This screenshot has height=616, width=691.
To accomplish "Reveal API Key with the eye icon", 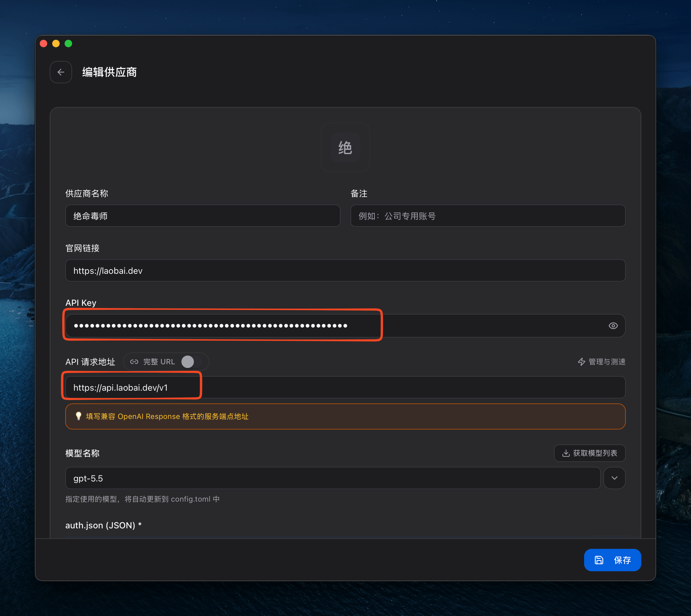I will coord(613,326).
